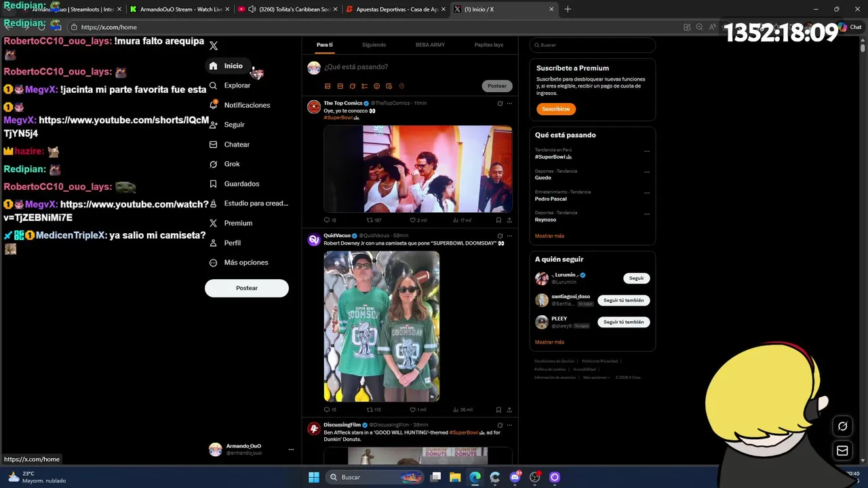Viewport: 868px width, 488px height.
Task: Click the X logo above the sidebar
Action: (x=214, y=45)
